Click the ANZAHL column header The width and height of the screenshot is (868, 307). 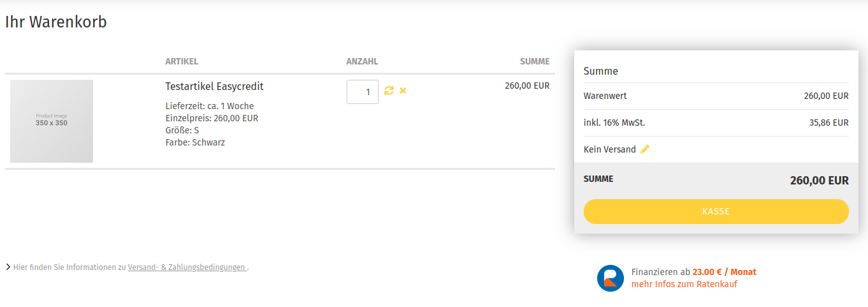(362, 62)
